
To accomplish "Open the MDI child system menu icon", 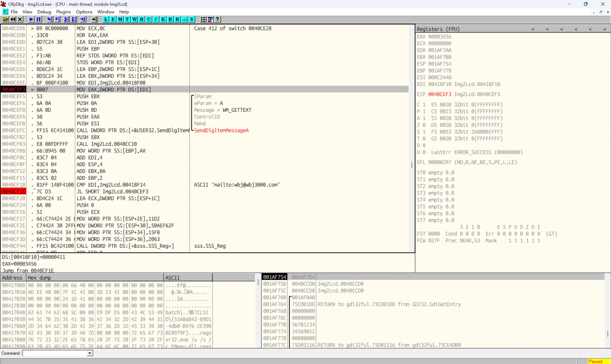I will (x=5, y=11).
